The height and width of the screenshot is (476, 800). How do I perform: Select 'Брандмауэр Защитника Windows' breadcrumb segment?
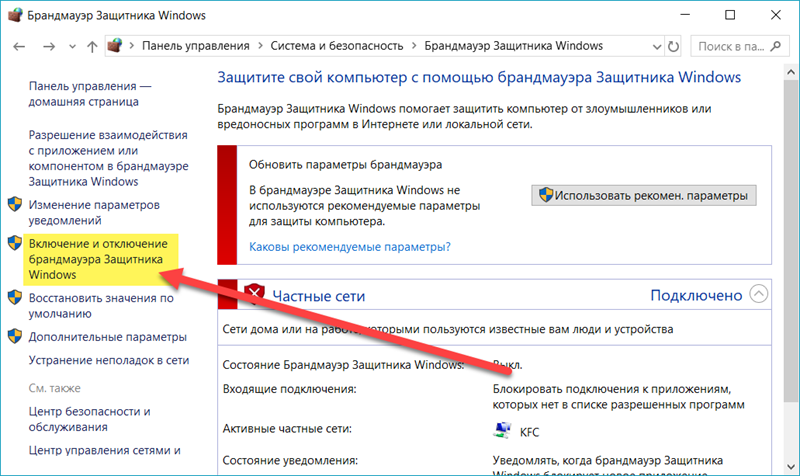pos(513,46)
